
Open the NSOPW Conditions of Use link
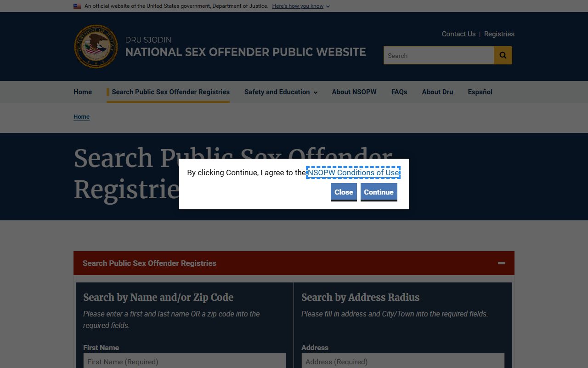353,172
